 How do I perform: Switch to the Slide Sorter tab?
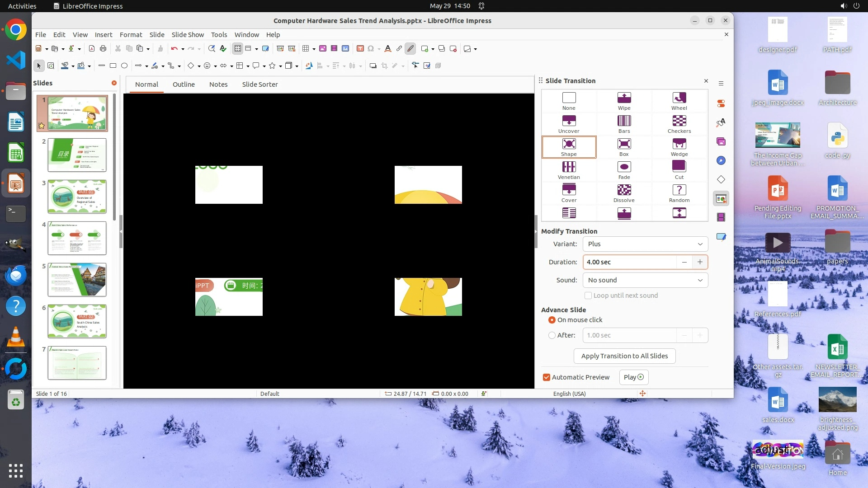pos(259,84)
